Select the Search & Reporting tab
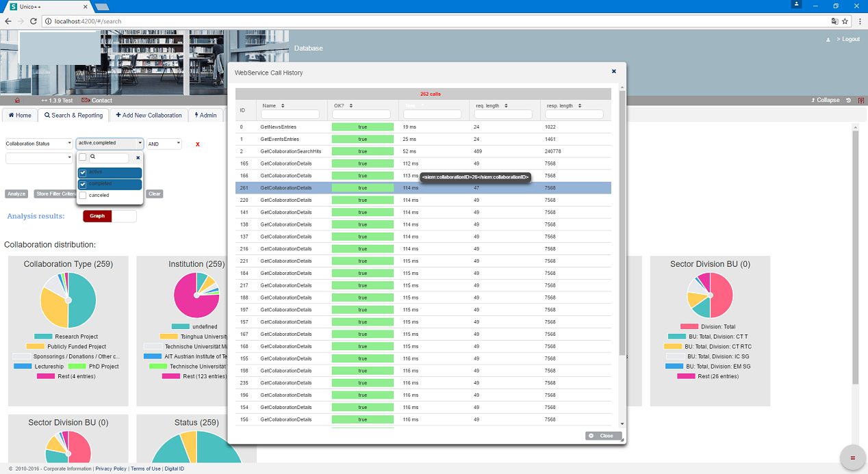This screenshot has width=868, height=474. tap(73, 116)
